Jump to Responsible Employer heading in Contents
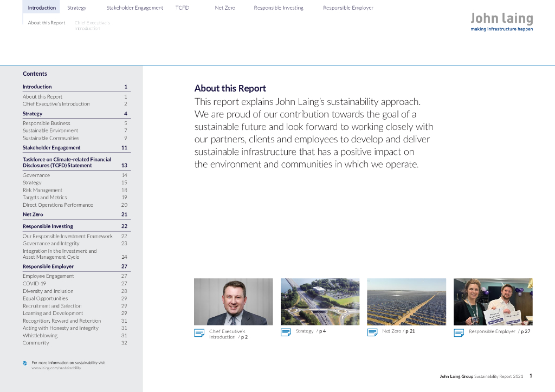 pyautogui.click(x=75, y=266)
